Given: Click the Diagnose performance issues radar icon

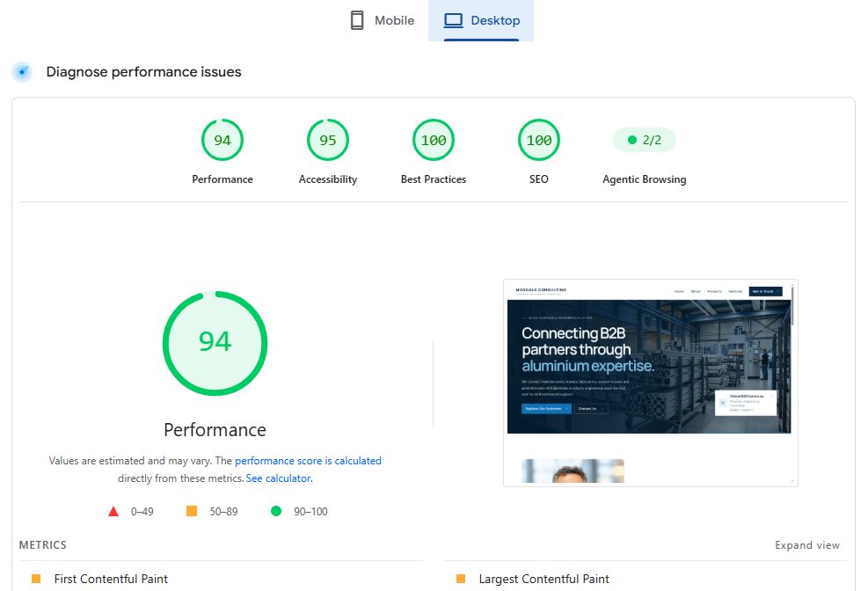Looking at the screenshot, I should (x=22, y=72).
